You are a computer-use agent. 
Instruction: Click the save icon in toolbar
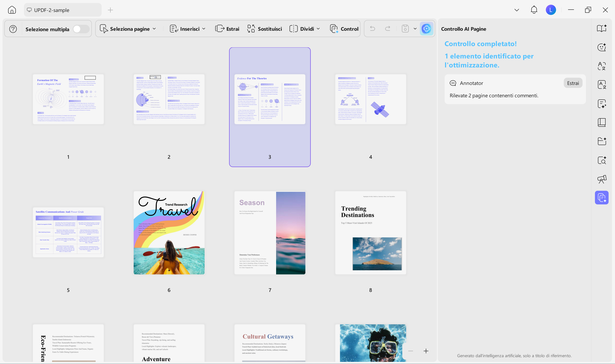click(x=405, y=29)
